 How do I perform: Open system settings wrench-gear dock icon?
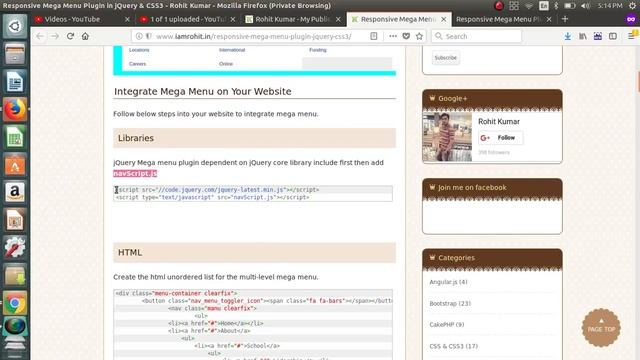click(x=15, y=247)
